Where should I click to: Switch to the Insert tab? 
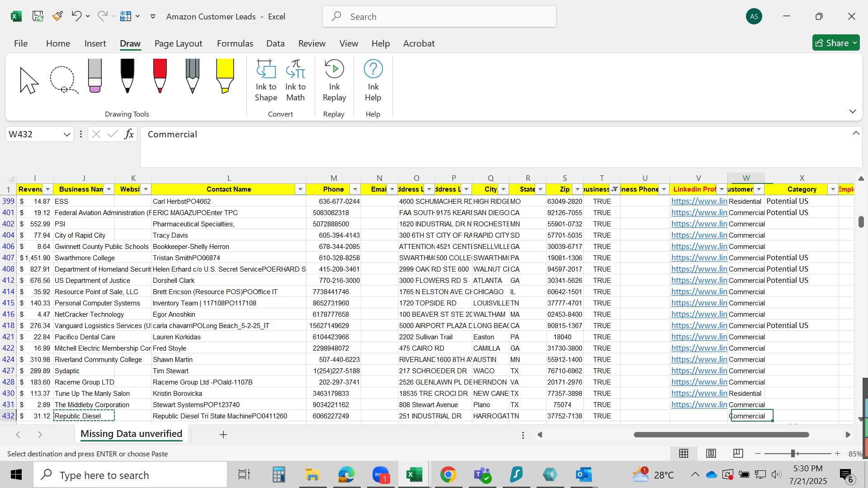point(95,43)
